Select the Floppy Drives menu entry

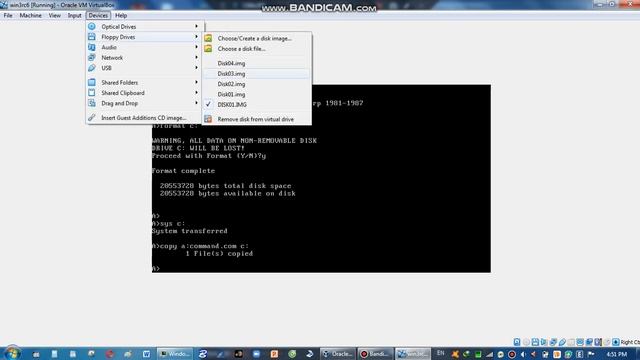[144, 37]
